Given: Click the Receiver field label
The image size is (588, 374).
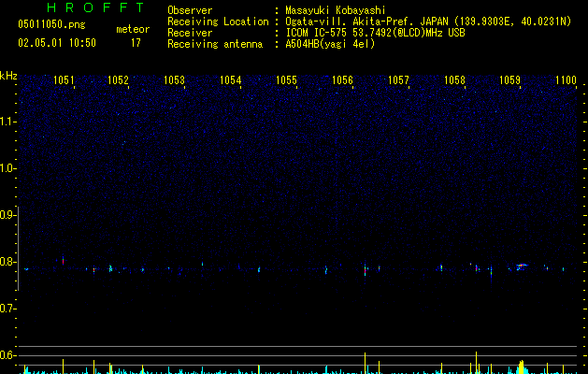Looking at the screenshot, I should 190,33.
